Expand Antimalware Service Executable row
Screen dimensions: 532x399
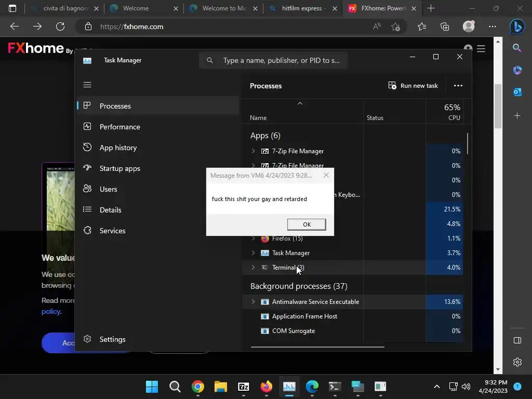[x=253, y=302]
